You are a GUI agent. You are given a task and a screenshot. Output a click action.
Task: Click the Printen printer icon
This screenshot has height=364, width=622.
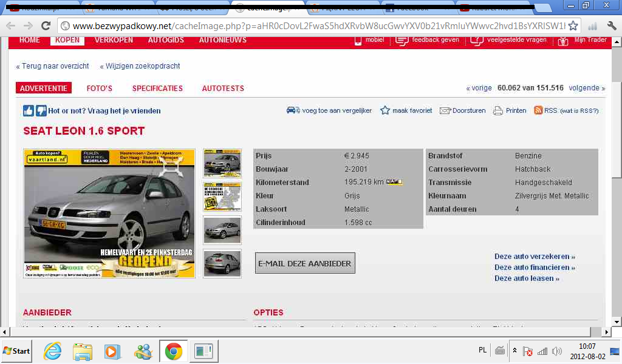click(498, 110)
